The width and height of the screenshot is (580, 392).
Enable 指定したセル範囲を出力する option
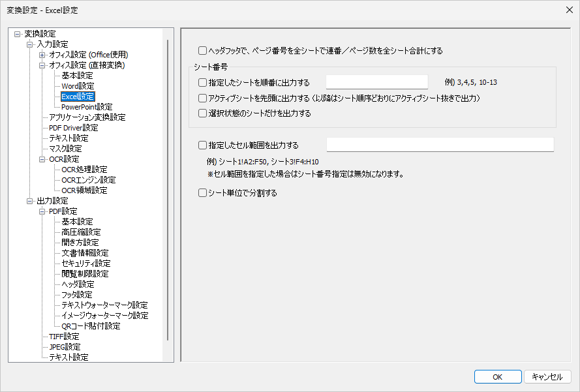point(203,144)
